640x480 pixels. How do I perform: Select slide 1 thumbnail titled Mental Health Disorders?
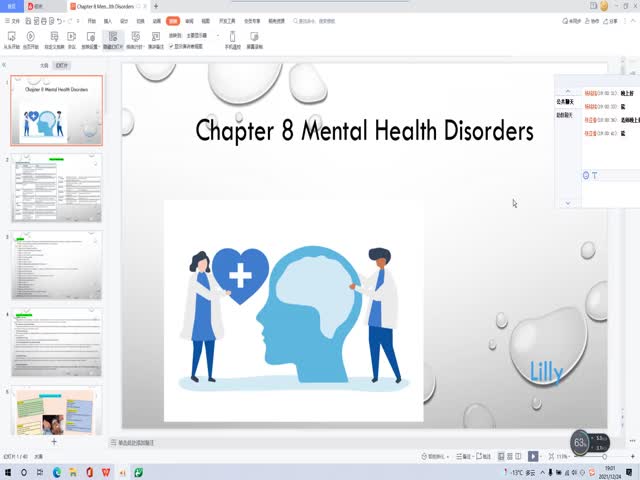[56, 110]
